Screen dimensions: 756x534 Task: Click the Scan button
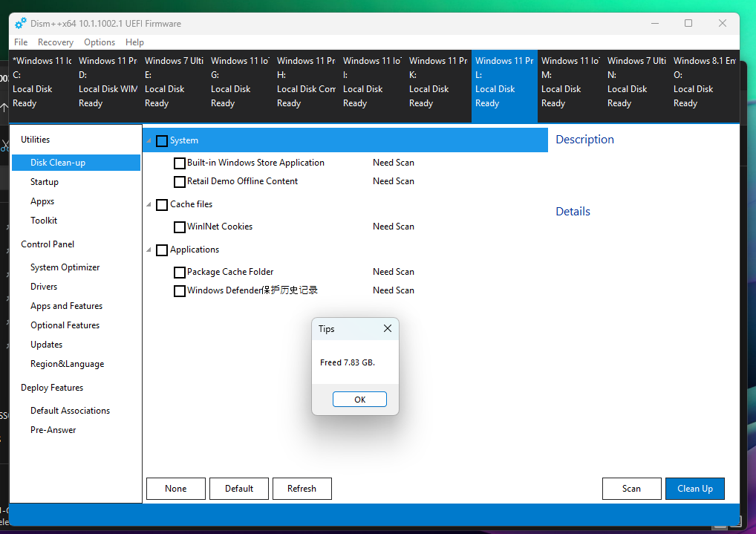631,489
